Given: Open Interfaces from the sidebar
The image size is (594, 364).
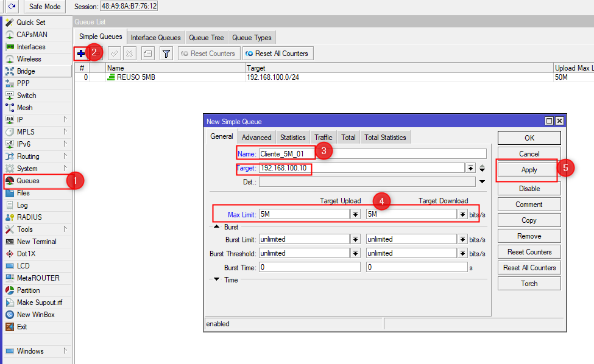Looking at the screenshot, I should (x=30, y=47).
